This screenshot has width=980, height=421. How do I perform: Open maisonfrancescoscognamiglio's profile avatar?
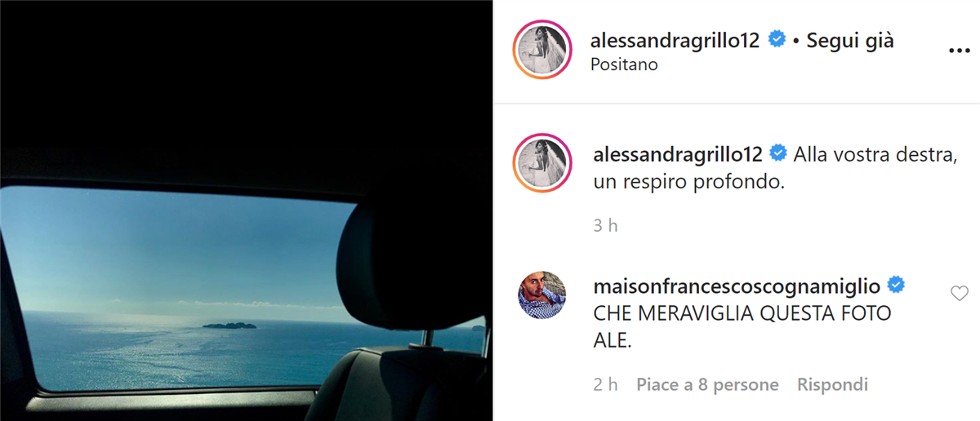click(x=543, y=296)
